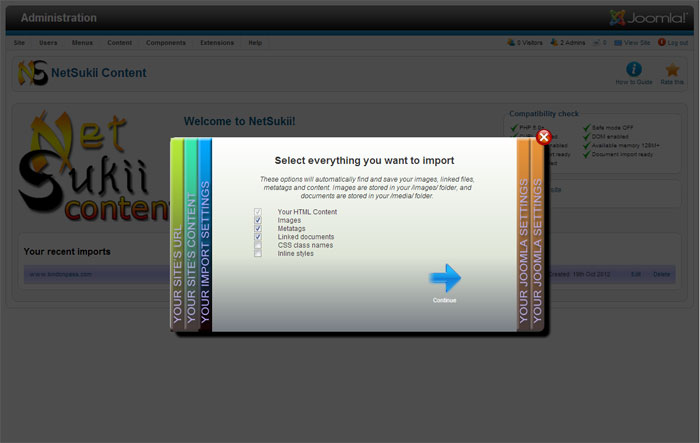The height and width of the screenshot is (443, 700).
Task: Open the Components menu
Action: (166, 43)
